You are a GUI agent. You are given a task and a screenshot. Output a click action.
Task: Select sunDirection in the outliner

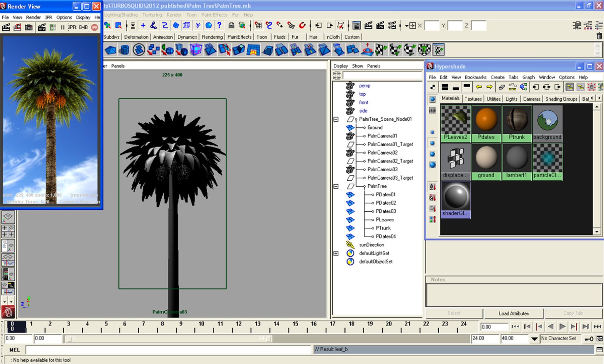pos(372,245)
